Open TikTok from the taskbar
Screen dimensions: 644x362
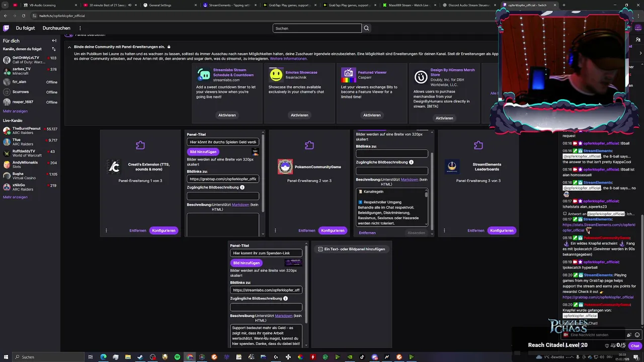click(x=362, y=357)
